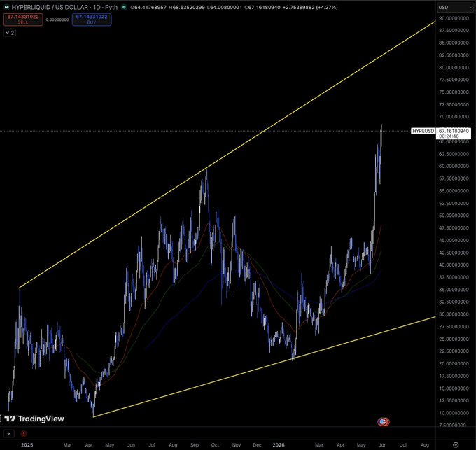Click the low value 64.00800001

pos(226,7)
